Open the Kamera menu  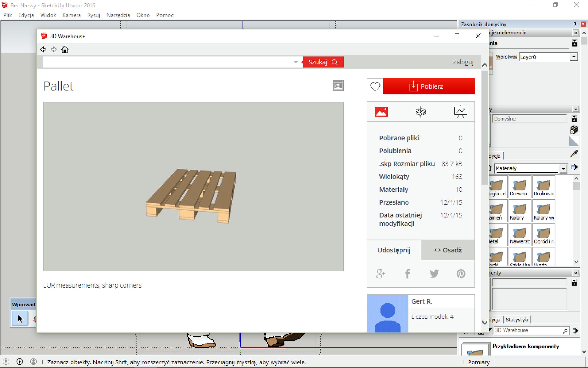coord(71,15)
